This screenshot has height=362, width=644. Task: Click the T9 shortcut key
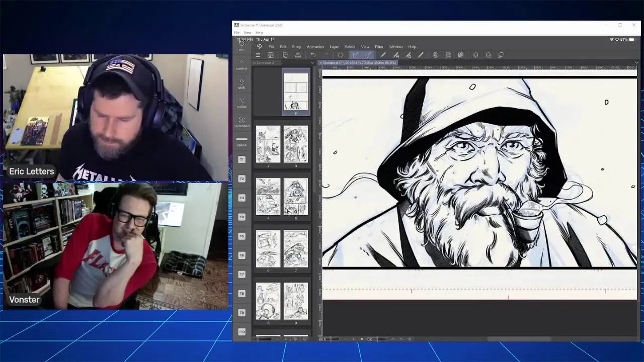coord(242,312)
